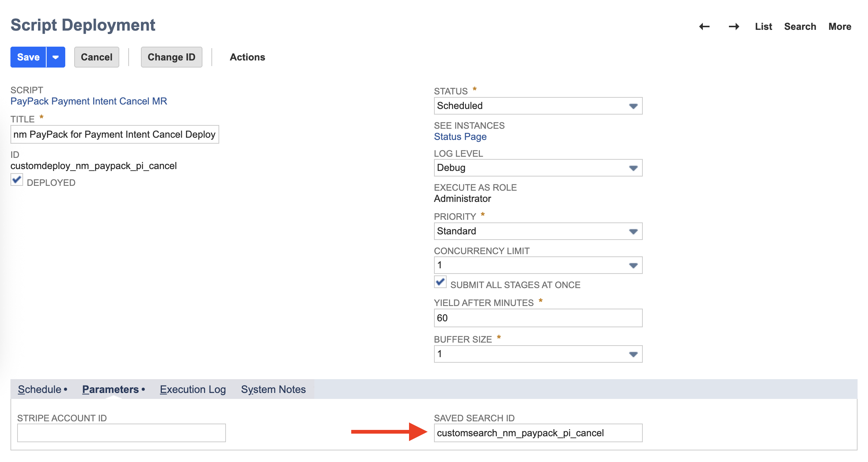Switch to the Parameters tab
Image resolution: width=868 pixels, height=462 pixels.
pyautogui.click(x=110, y=389)
